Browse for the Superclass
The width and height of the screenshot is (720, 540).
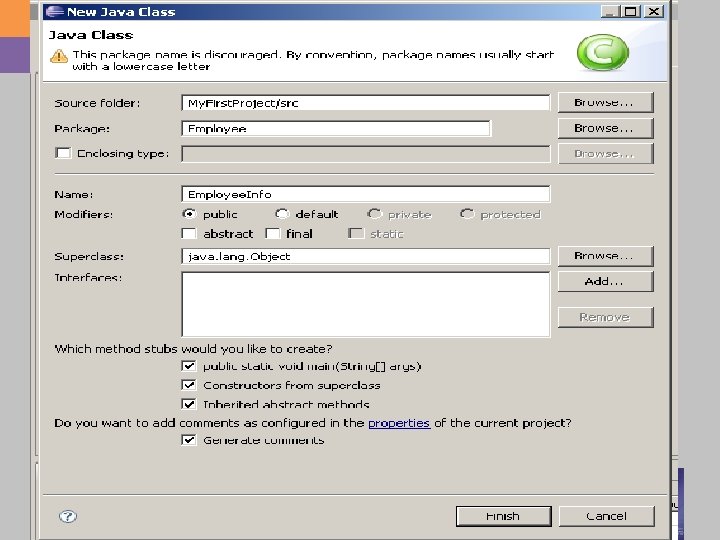click(605, 256)
